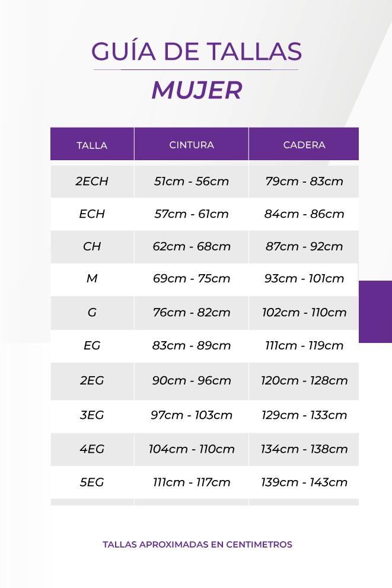Select hip value 102cm - 110cm
Image resolution: width=392 pixels, height=588 pixels.
click(x=304, y=312)
